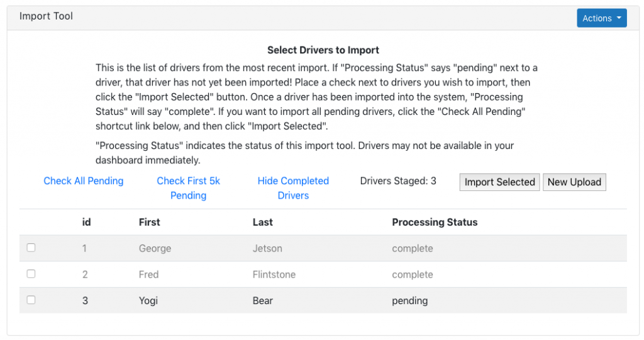Click the Select Drivers to Import heading
This screenshot has width=644, height=340.
tap(323, 50)
